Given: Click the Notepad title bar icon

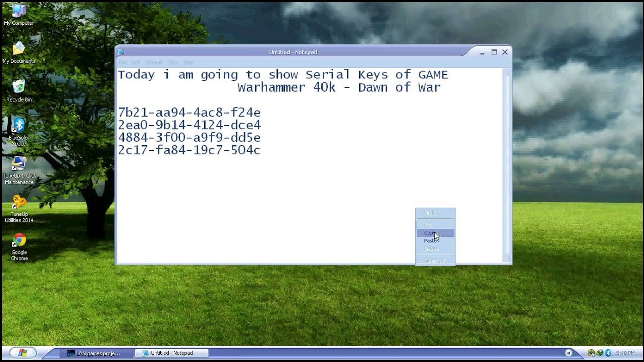Looking at the screenshot, I should (x=121, y=52).
